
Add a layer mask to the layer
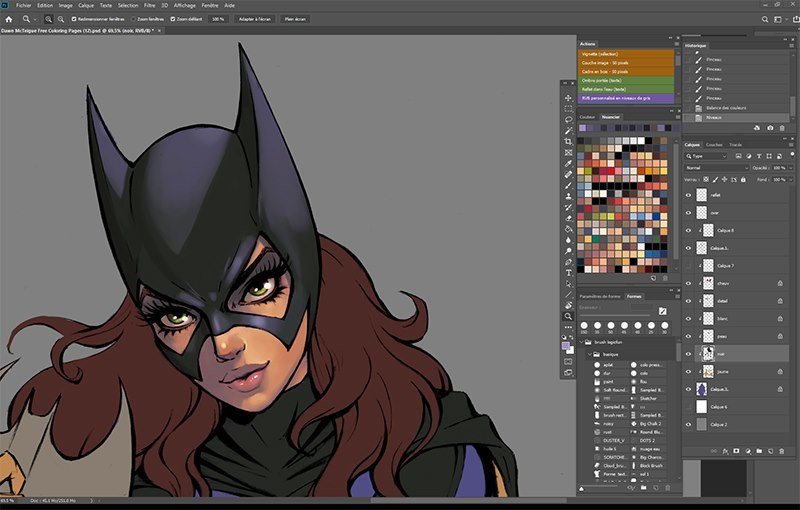[x=736, y=451]
